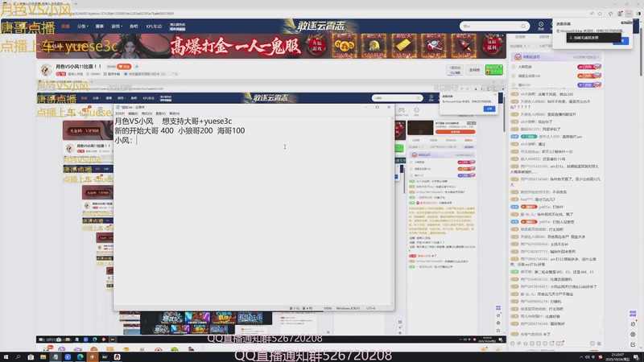This screenshot has width=644, height=362.
Task: Click the Windows Start button
Action: (x=6, y=357)
